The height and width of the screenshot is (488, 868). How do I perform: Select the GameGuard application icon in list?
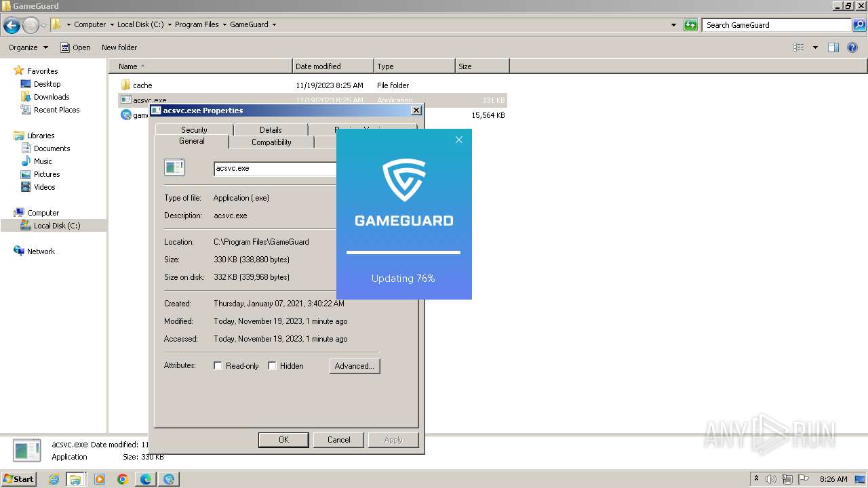pos(125,115)
